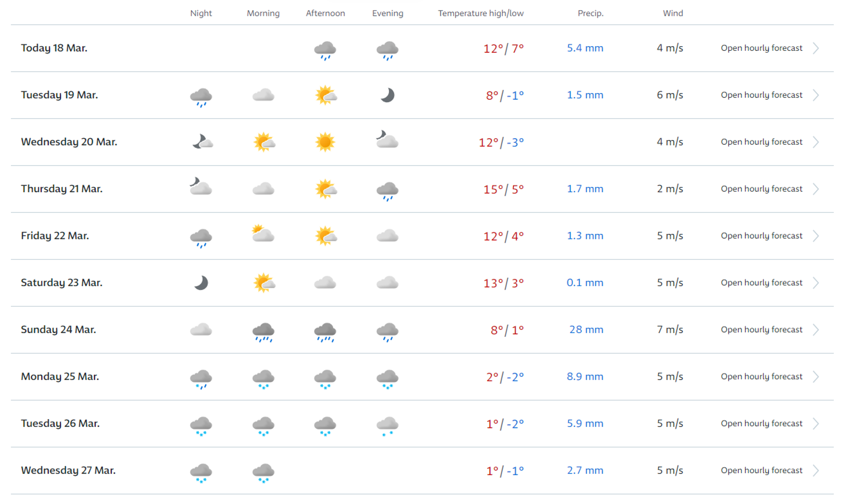
Task: Click Wednesday 20 Mar. afternoon sun icon
Action: [325, 142]
